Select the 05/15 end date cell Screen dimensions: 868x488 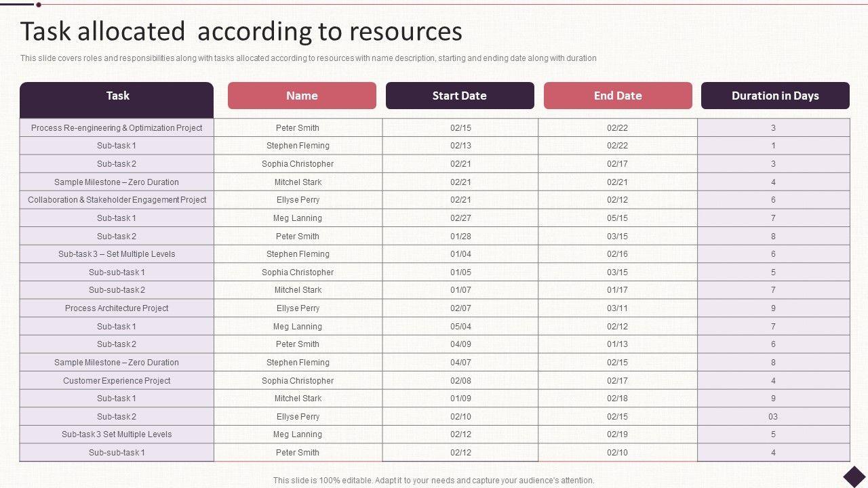click(x=617, y=218)
